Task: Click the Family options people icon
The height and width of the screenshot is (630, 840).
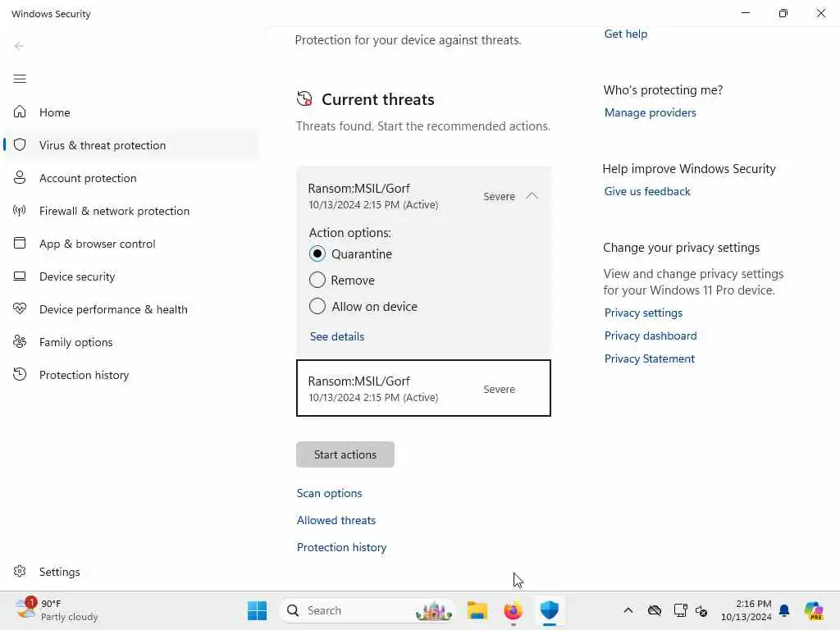Action: tap(20, 341)
